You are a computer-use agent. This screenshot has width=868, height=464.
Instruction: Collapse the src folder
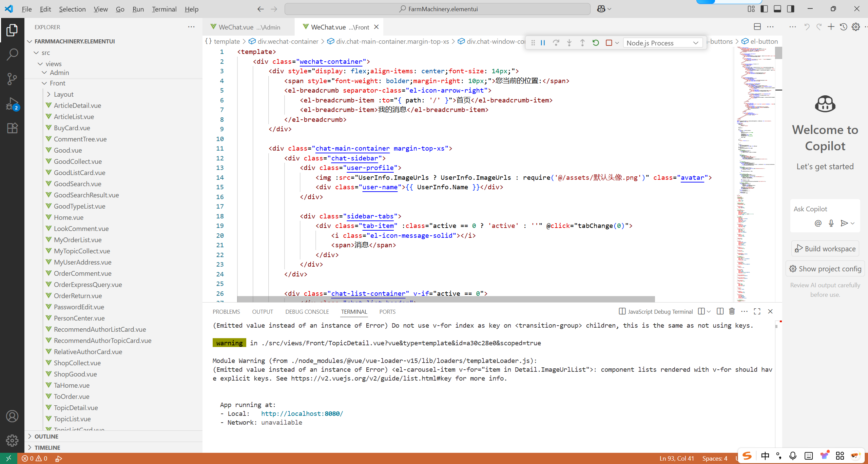click(36, 53)
